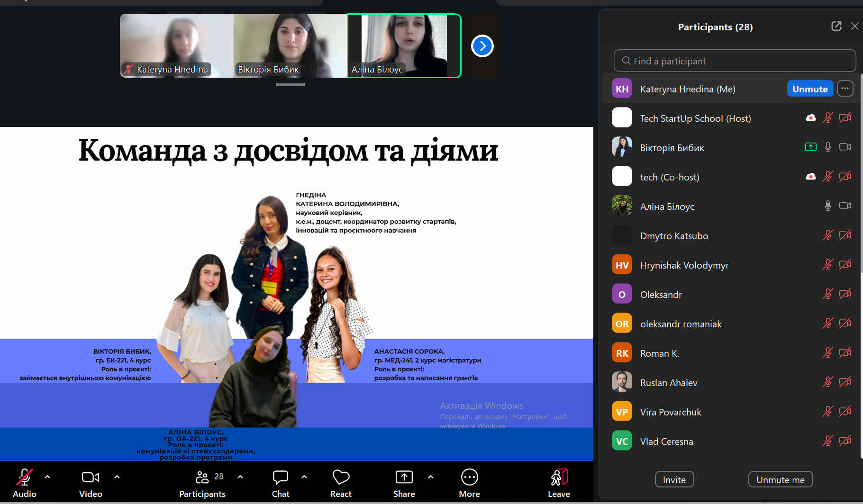Toggle the Participants panel from toolbar
The image size is (863, 504).
click(202, 477)
